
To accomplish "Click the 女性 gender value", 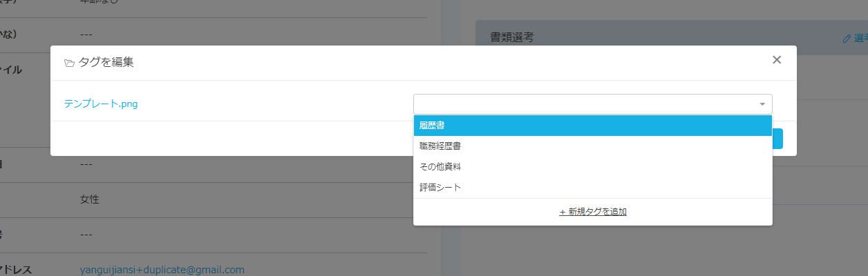I will [90, 199].
